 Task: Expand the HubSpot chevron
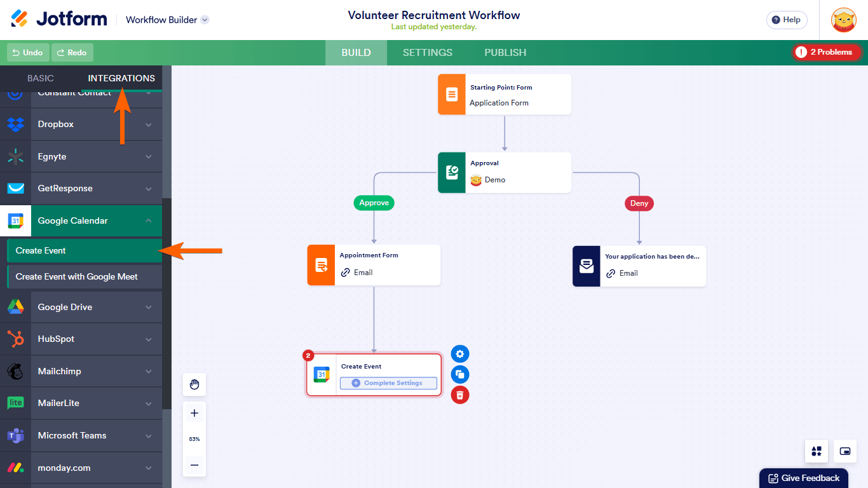tap(149, 339)
